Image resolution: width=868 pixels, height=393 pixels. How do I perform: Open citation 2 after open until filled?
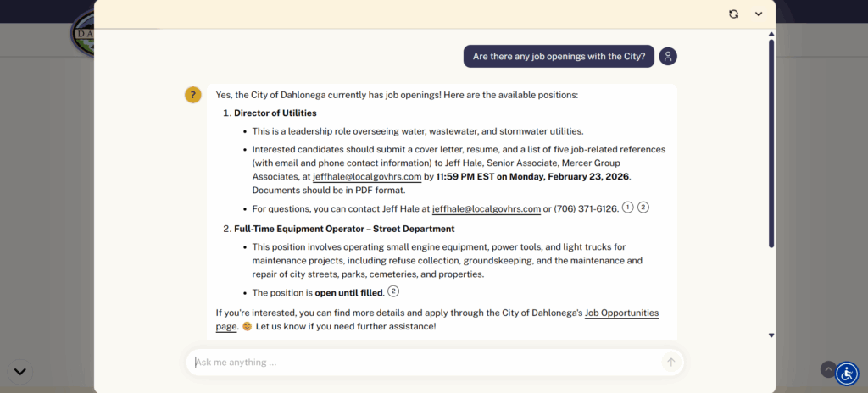coord(393,291)
